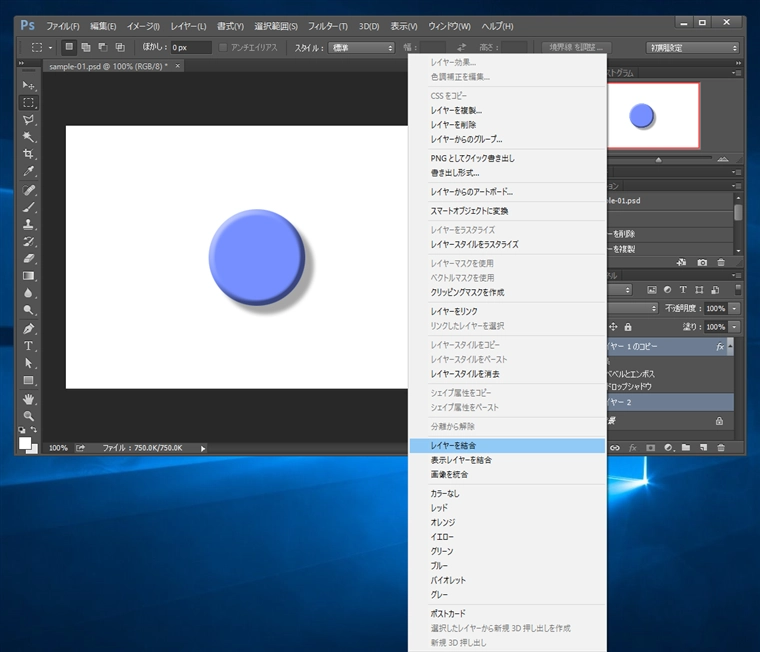Select the Pen tool
Viewport: 760px width, 652px height.
pyautogui.click(x=28, y=329)
